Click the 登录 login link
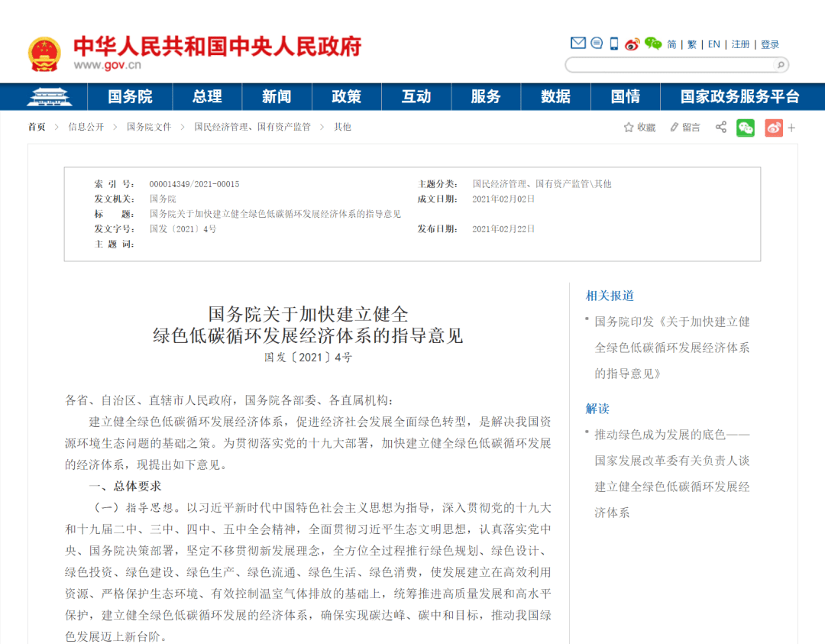 (x=770, y=44)
